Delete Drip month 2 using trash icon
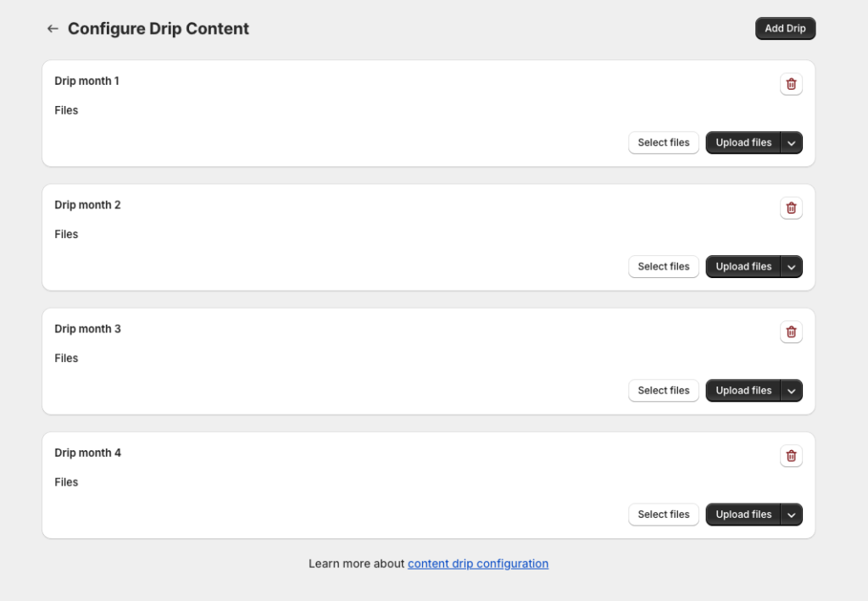 click(x=791, y=208)
